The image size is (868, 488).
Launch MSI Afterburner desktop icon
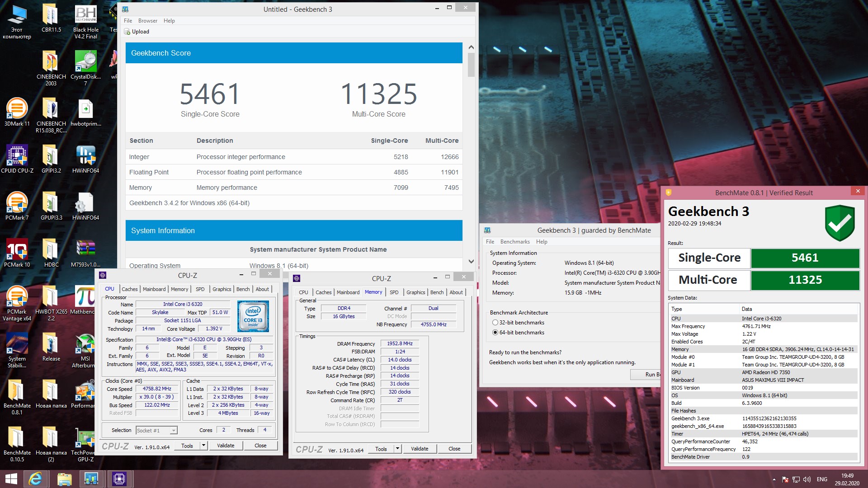(85, 350)
